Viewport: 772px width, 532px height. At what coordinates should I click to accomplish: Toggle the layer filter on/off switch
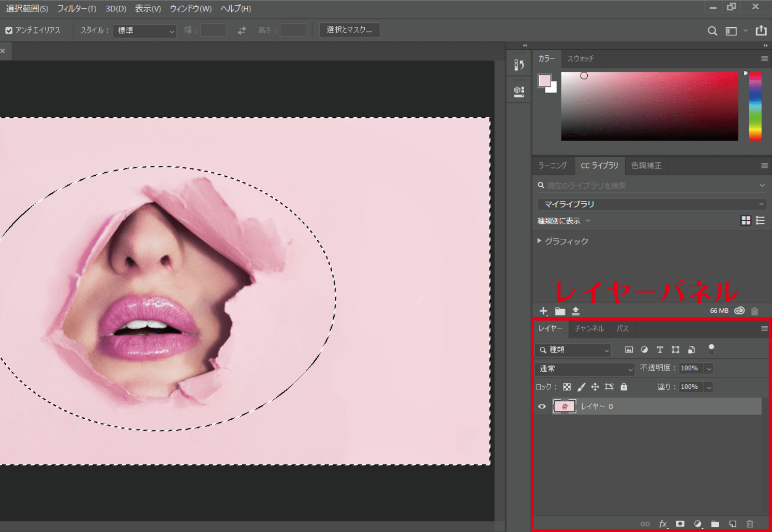click(x=711, y=349)
